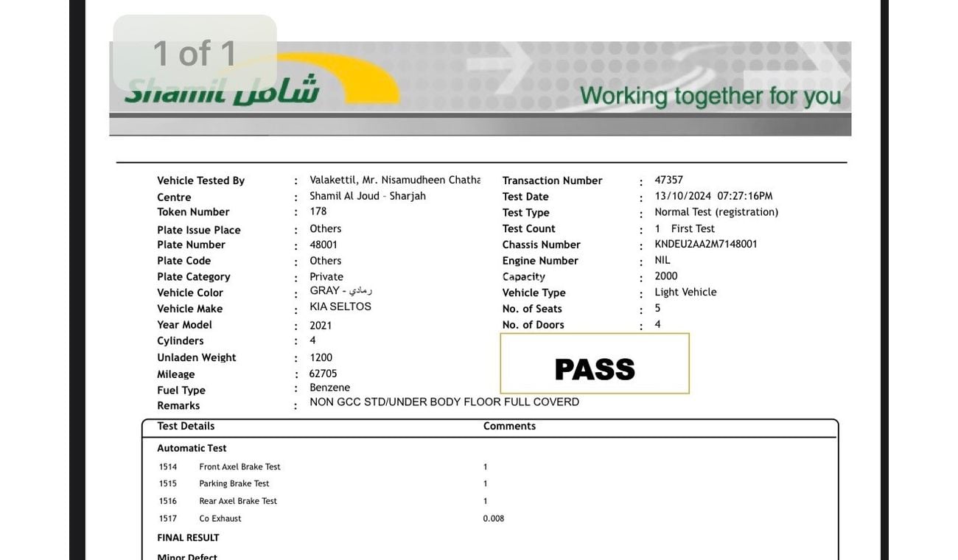The image size is (958, 560).
Task: Click the '1 of 1' page indicator
Action: click(x=195, y=53)
